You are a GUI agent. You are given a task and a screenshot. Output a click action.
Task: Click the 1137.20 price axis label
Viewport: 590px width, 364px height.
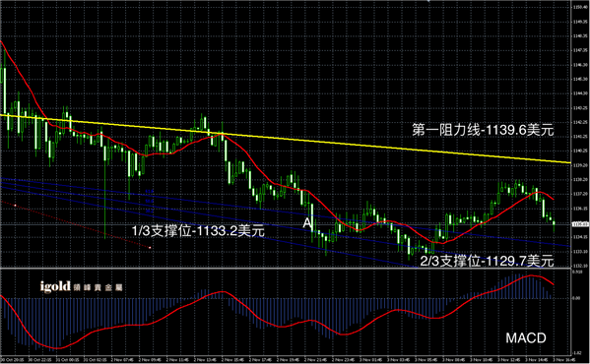[x=581, y=194]
